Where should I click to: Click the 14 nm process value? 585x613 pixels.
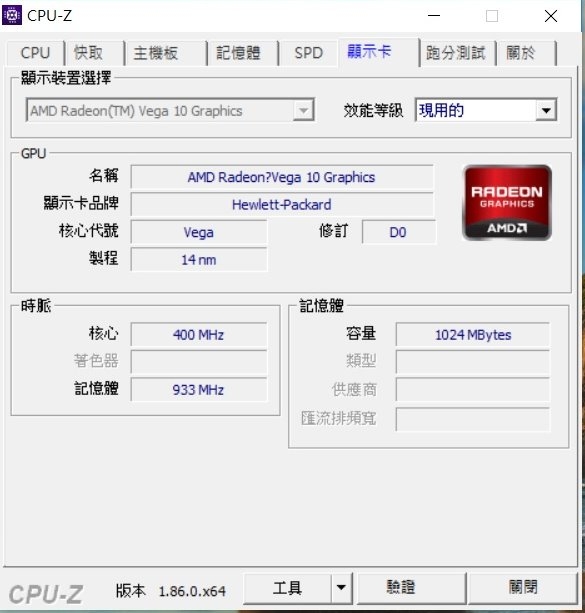(x=199, y=260)
